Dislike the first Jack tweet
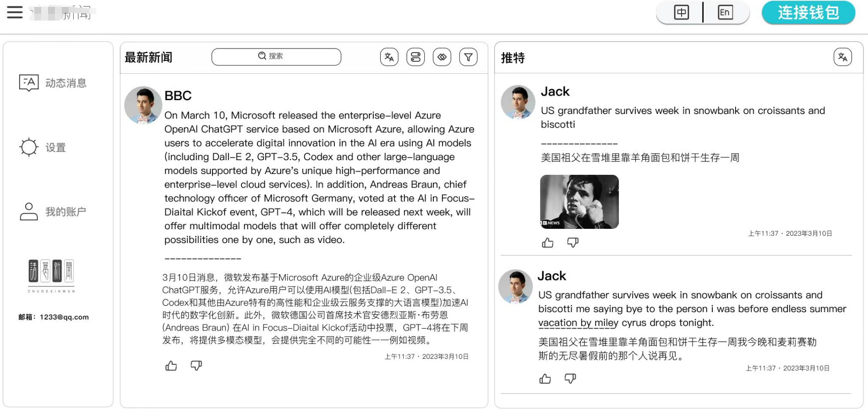 (573, 243)
